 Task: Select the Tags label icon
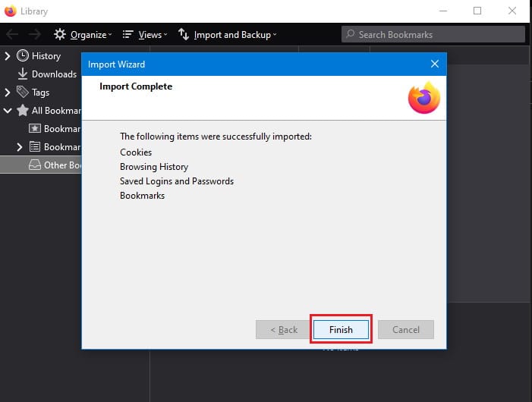click(x=23, y=92)
